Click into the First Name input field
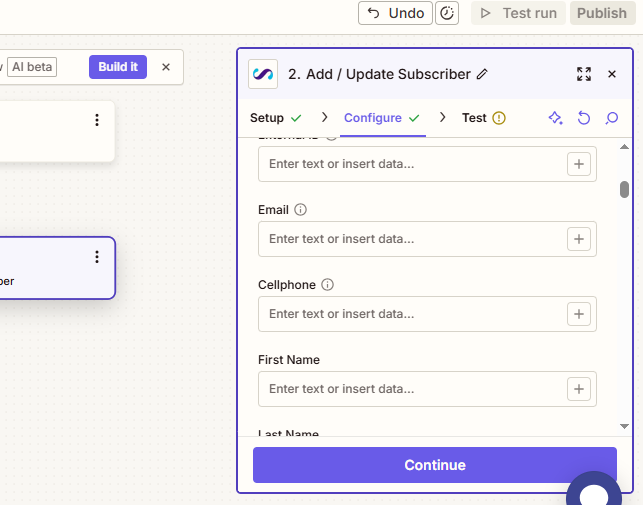Screen dimensions: 643x505 pos(410,389)
